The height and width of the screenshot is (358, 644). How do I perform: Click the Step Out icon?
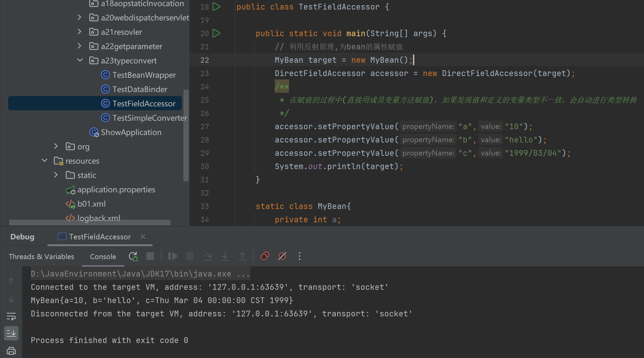(x=242, y=256)
